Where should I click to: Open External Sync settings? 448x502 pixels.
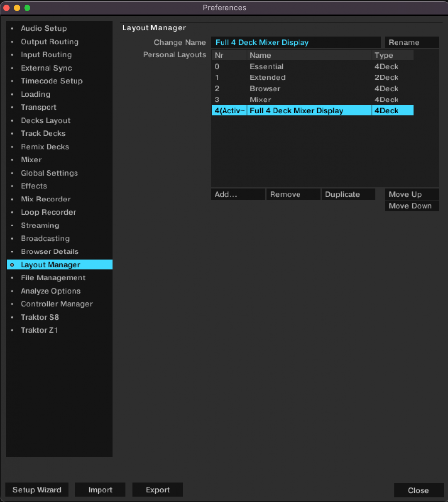tap(59, 68)
